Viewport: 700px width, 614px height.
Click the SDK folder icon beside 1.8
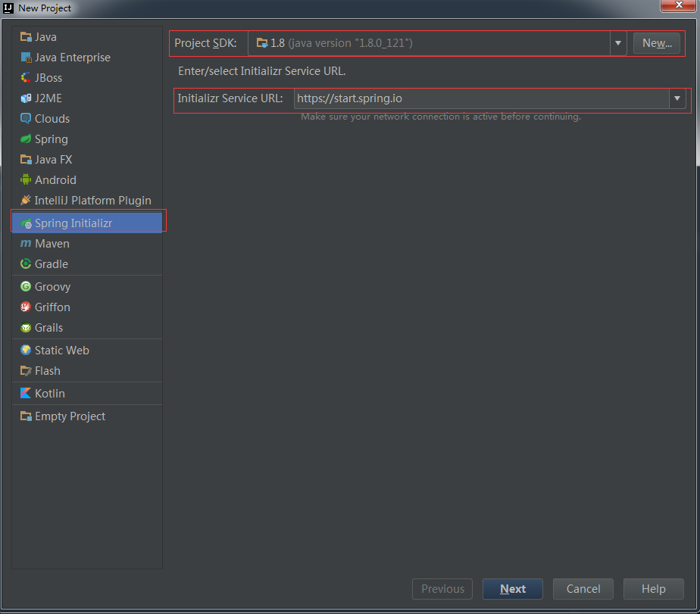coord(262,43)
